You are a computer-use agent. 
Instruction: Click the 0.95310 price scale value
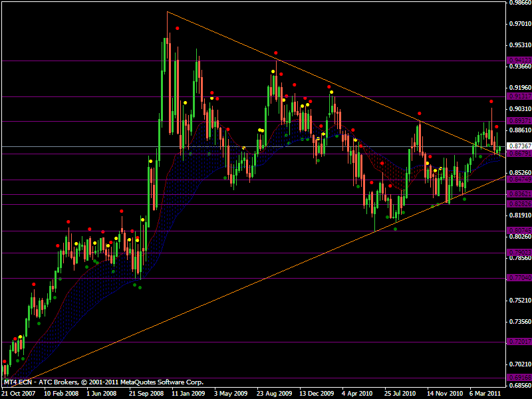point(521,45)
